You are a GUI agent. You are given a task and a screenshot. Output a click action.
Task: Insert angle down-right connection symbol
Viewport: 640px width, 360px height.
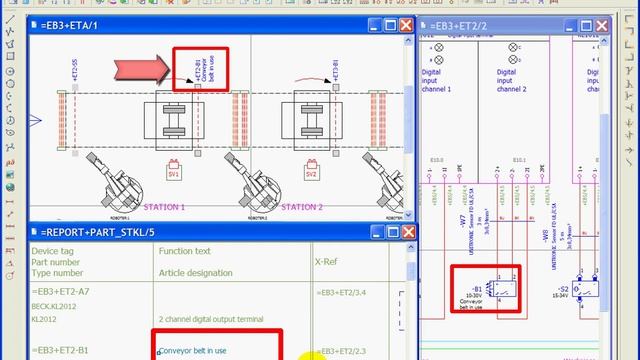click(x=629, y=19)
